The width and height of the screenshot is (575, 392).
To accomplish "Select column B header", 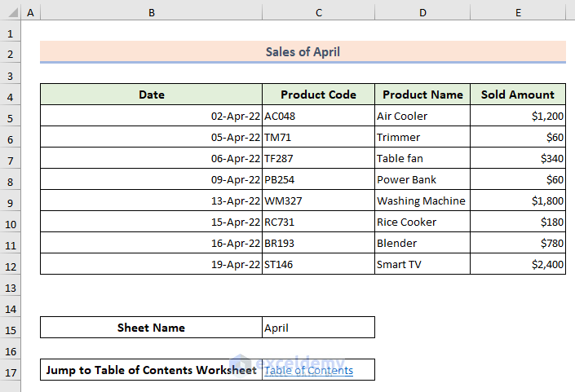I will tap(151, 13).
